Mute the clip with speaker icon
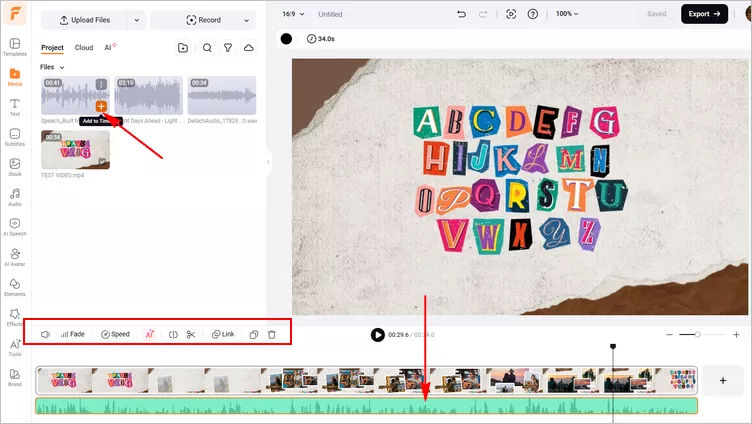Screen dimensions: 752x424 tap(46, 334)
